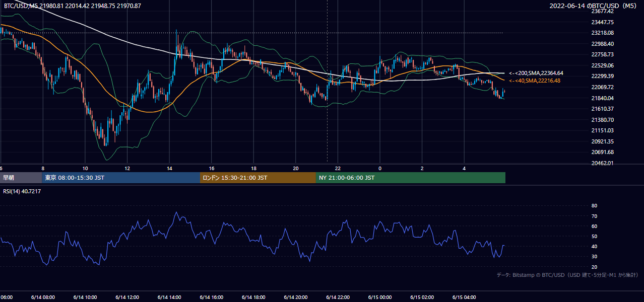Click price axis value 23677.42
Image resolution: width=644 pixels, height=302 pixels.
pyautogui.click(x=602, y=11)
